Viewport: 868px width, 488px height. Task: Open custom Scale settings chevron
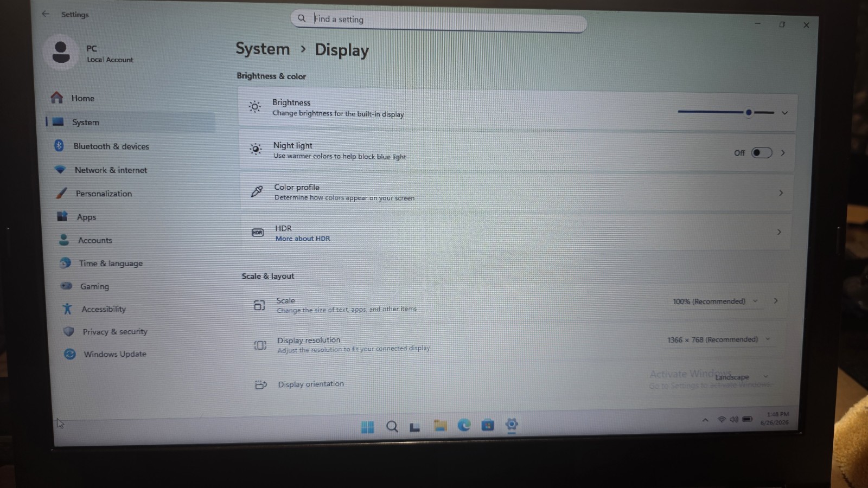[776, 301]
